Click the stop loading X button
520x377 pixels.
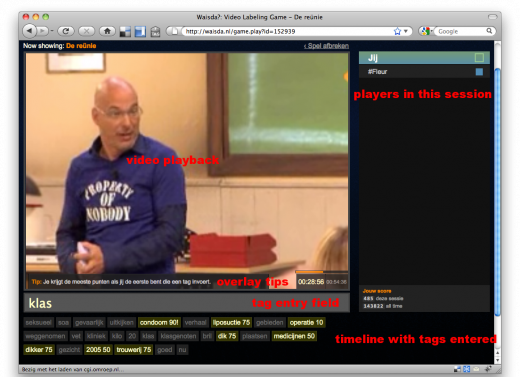(x=86, y=31)
